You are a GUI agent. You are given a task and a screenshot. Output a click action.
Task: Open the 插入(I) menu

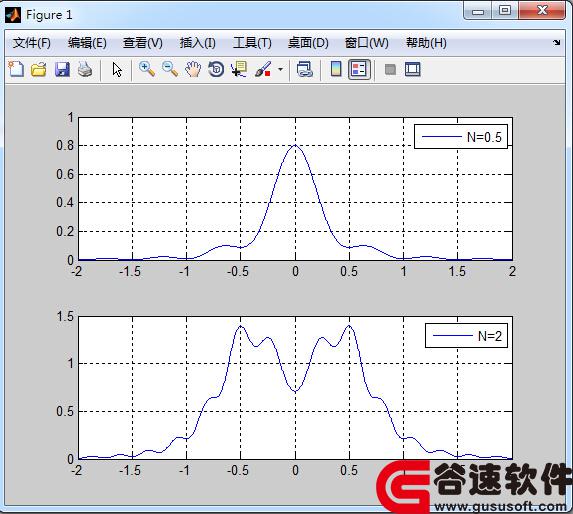coord(197,43)
